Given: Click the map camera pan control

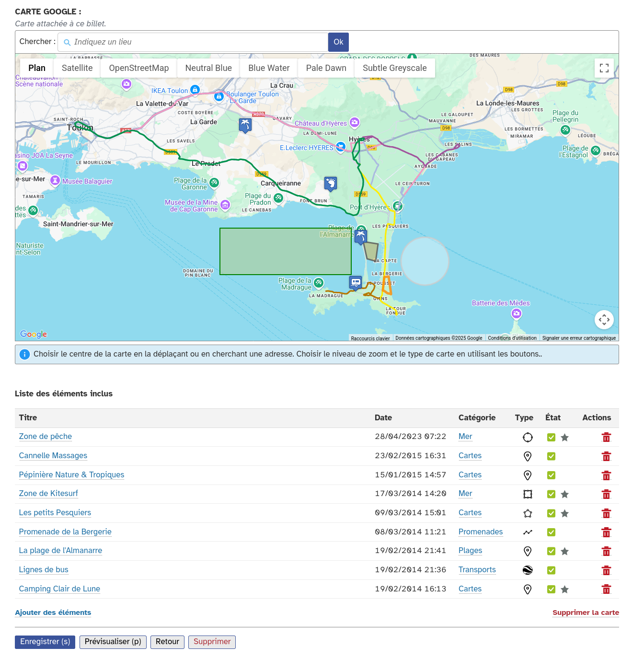Looking at the screenshot, I should click(604, 320).
